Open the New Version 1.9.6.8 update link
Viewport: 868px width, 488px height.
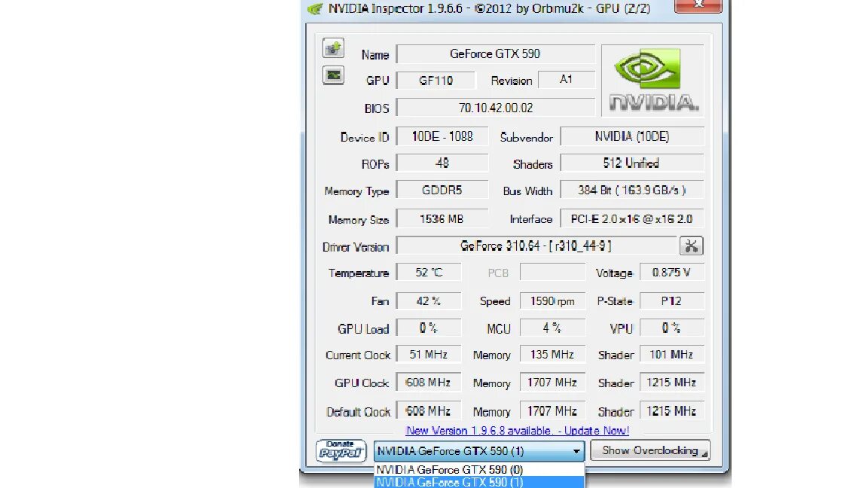coord(517,431)
